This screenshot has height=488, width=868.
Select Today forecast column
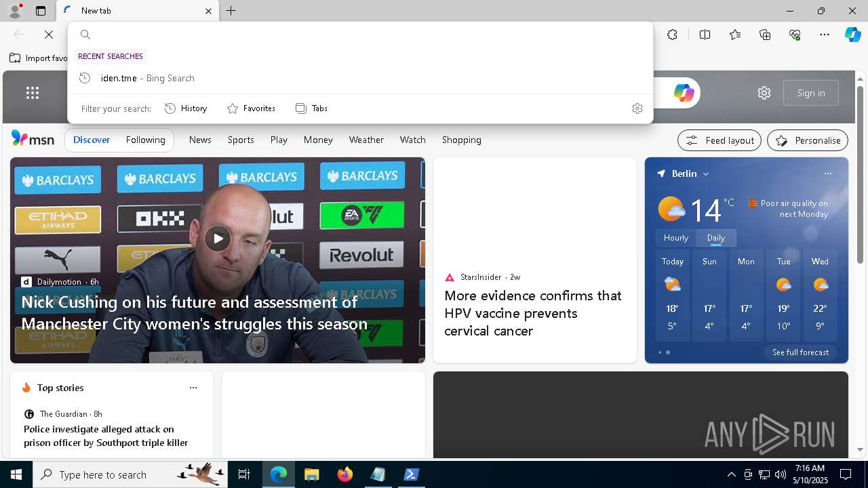pos(673,295)
